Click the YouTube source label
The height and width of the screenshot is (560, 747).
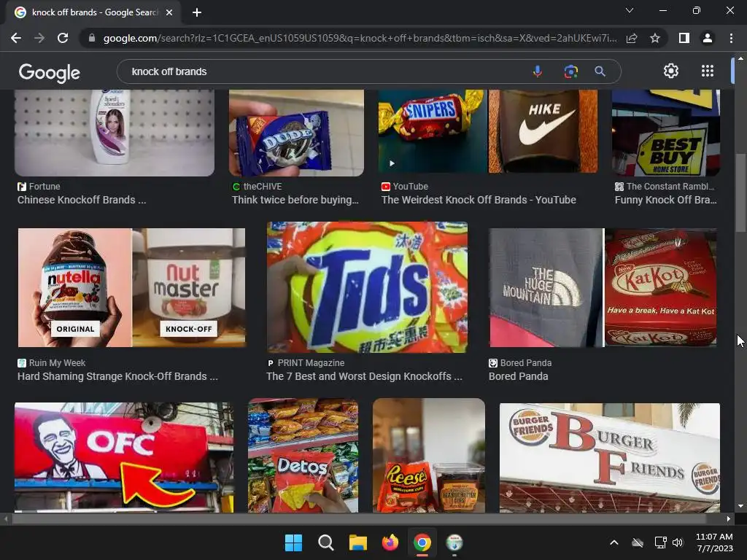pyautogui.click(x=410, y=187)
